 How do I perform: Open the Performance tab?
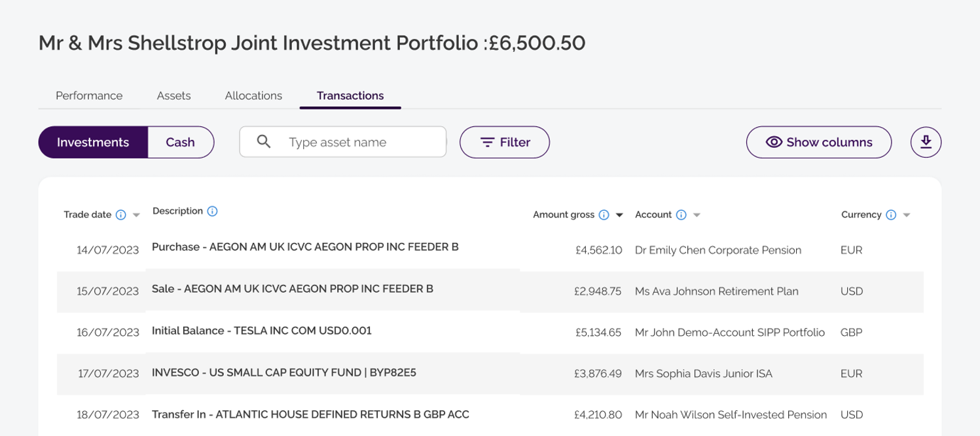point(89,96)
